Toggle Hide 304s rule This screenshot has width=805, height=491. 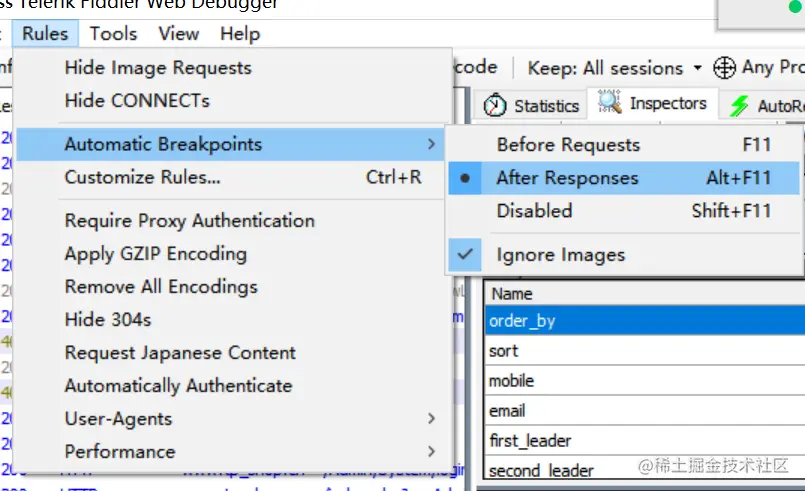(x=233, y=319)
